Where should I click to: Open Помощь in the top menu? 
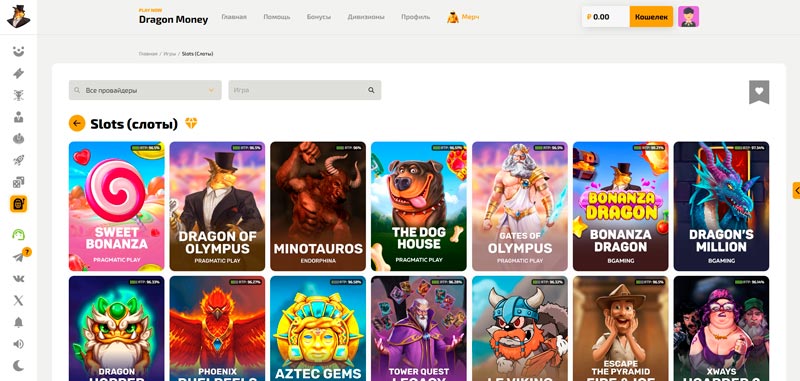click(277, 17)
